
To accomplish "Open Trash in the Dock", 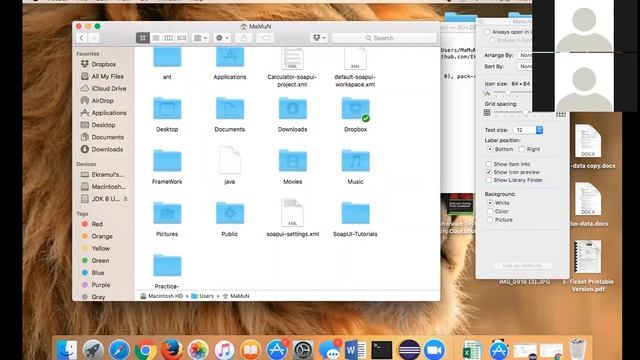I will (x=578, y=349).
